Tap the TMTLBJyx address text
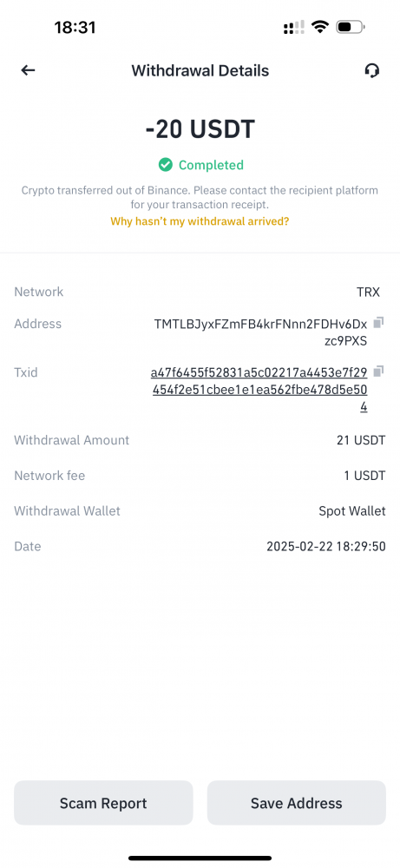 (x=260, y=332)
